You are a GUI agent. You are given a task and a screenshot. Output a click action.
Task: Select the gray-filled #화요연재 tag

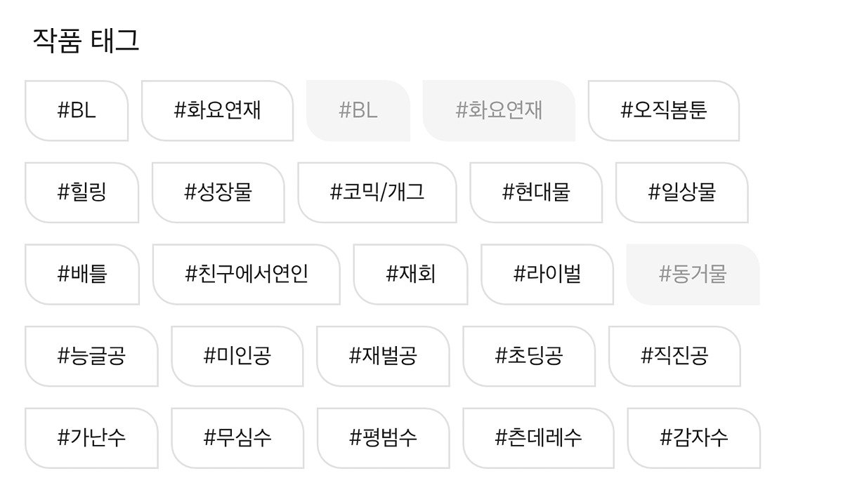[x=499, y=111]
